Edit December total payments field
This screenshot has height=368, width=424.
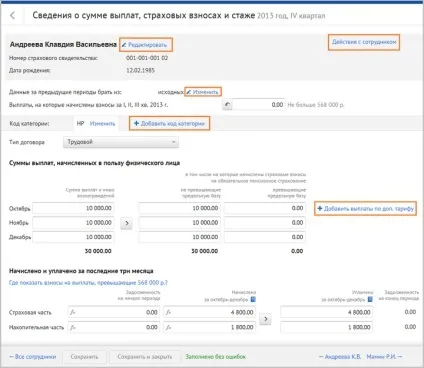73,237
